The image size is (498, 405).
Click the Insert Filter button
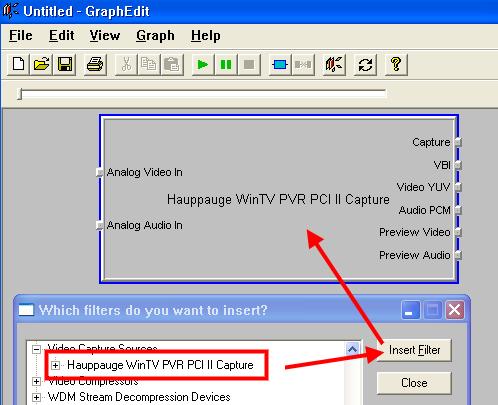pos(414,350)
